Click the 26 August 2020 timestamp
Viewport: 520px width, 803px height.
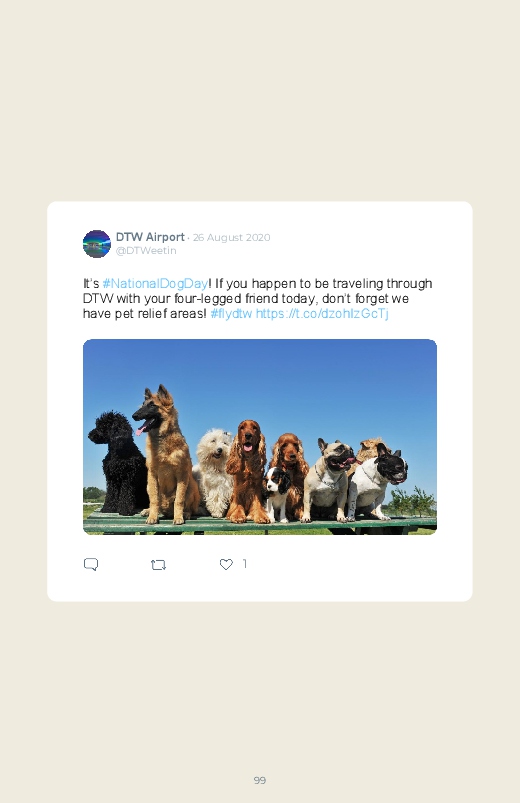[232, 238]
